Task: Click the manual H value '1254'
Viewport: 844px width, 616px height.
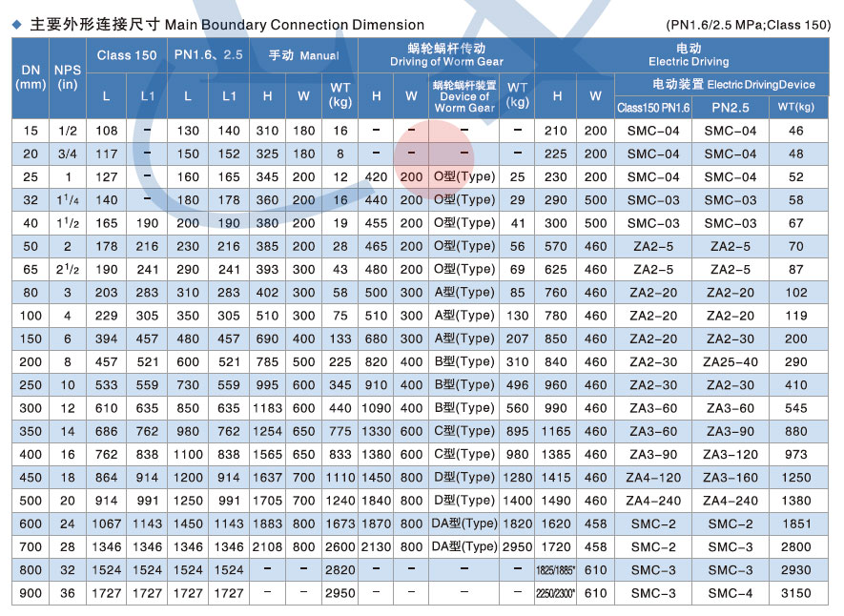Action: point(267,431)
